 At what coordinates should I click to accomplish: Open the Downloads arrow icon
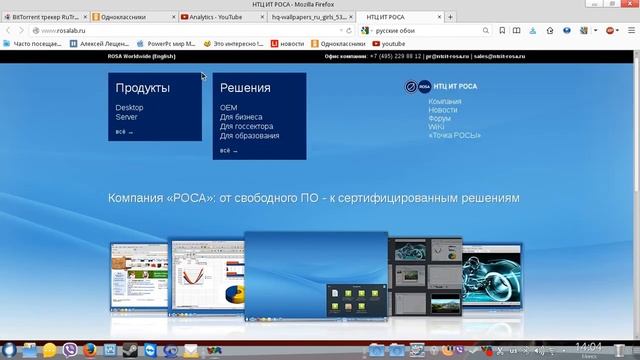[x=533, y=31]
